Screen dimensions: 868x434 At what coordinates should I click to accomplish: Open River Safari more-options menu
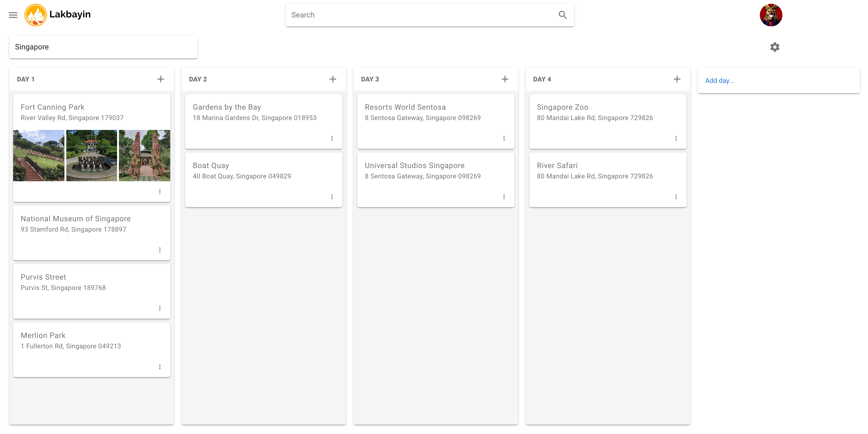[x=676, y=197]
